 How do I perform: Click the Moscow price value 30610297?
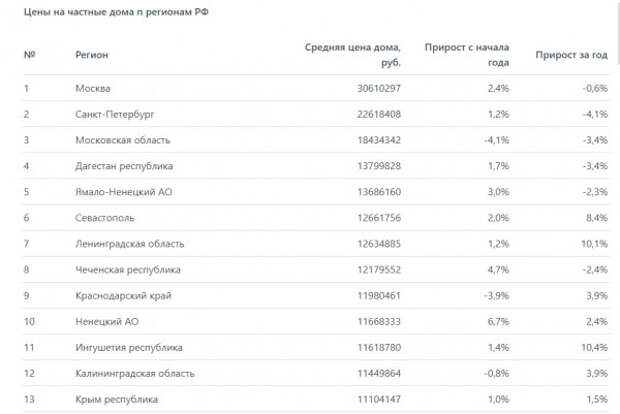(379, 88)
